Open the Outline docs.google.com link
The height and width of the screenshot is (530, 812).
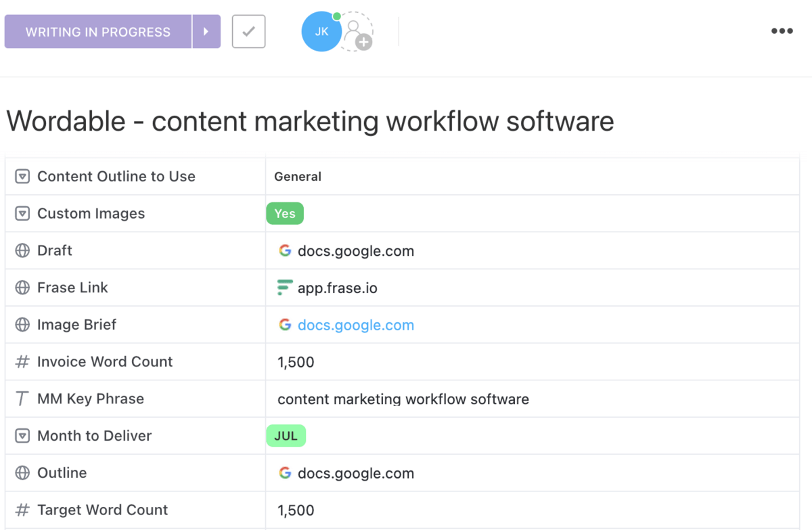(355, 473)
